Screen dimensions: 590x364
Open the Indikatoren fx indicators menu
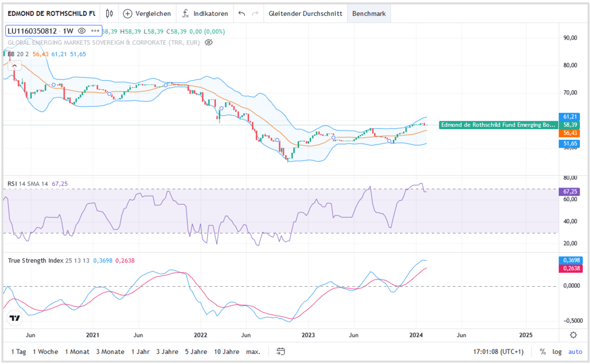186,14
